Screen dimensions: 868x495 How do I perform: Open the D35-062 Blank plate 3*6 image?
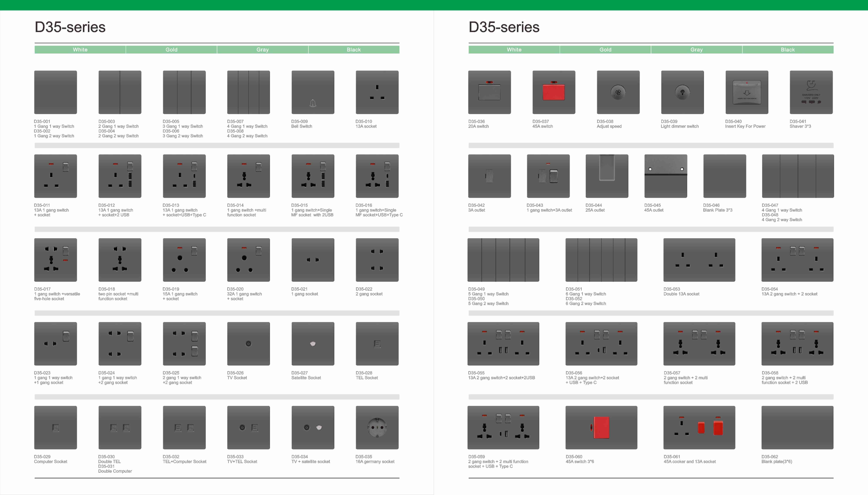pyautogui.click(x=797, y=427)
